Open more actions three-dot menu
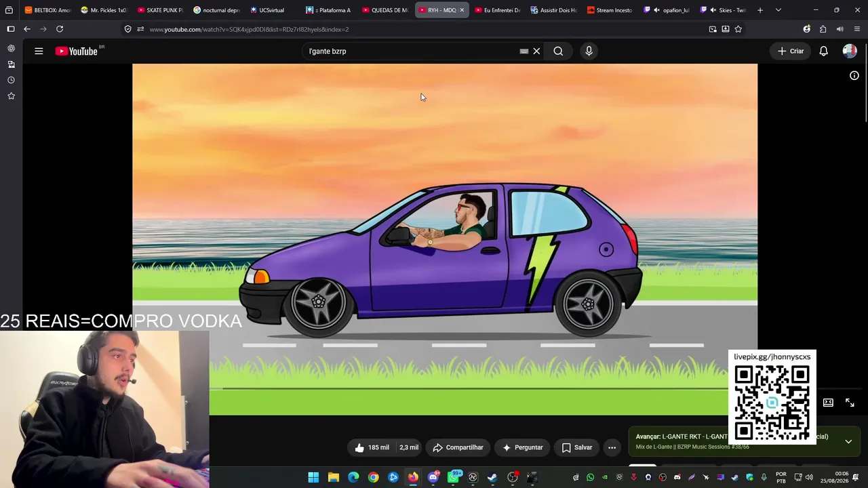The image size is (868, 488). (612, 447)
